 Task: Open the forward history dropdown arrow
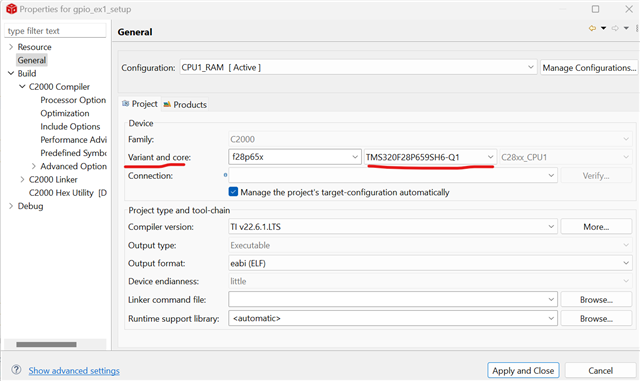point(626,28)
